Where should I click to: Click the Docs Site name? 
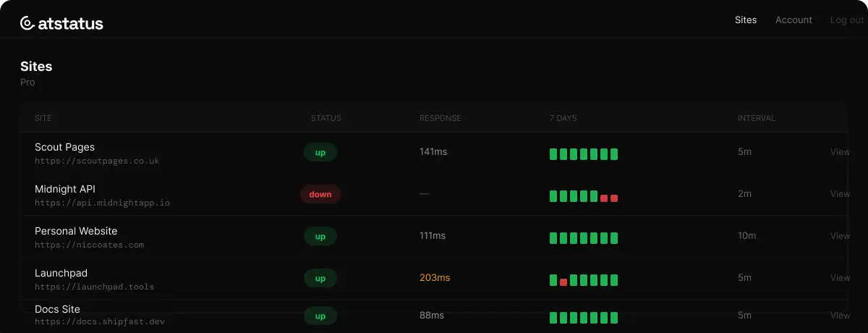[57, 309]
